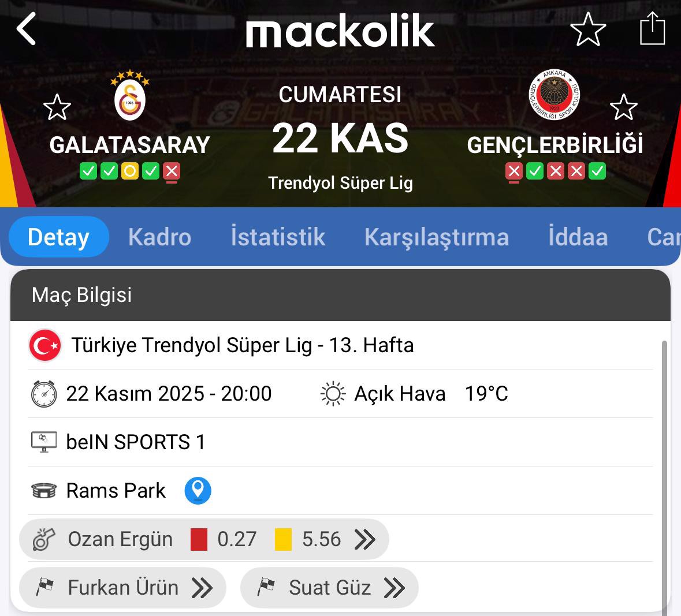Screen dimensions: 681x616
Task: Open the Rams Park map location pin
Action: 198,491
